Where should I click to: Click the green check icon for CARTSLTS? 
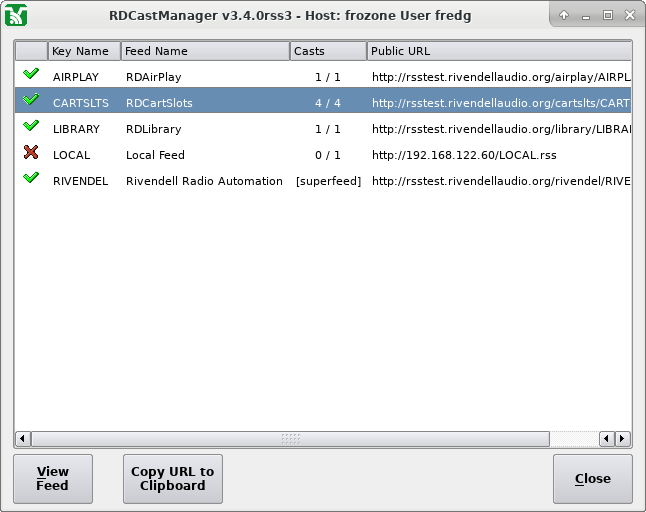(31, 99)
